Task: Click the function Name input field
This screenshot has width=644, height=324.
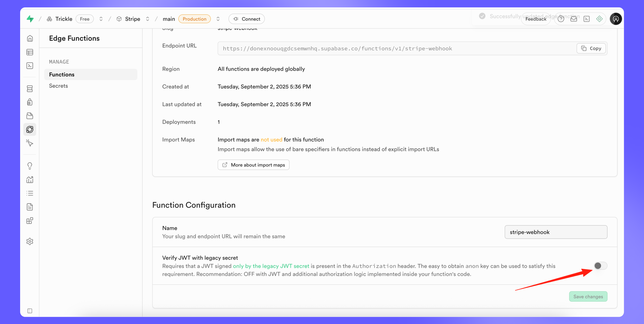Action: [x=555, y=232]
